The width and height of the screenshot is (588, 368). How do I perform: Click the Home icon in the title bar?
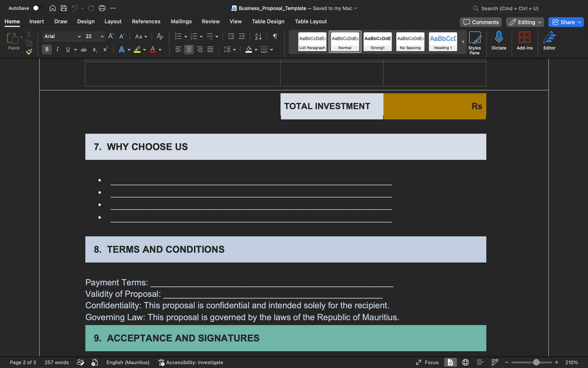pos(52,8)
